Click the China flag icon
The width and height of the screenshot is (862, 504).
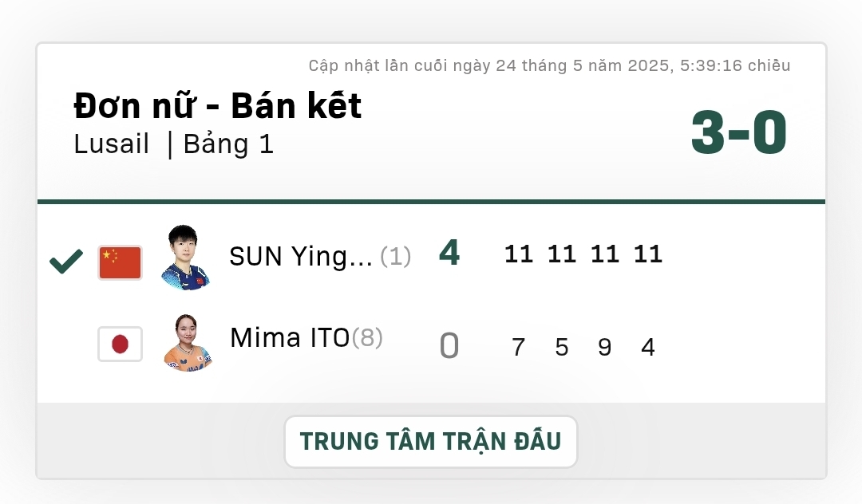(120, 262)
